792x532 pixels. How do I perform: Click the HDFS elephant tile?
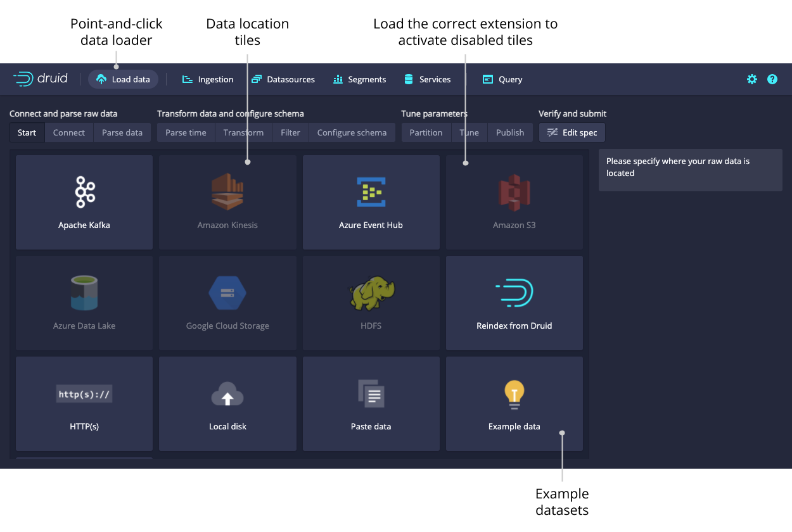coord(371,293)
